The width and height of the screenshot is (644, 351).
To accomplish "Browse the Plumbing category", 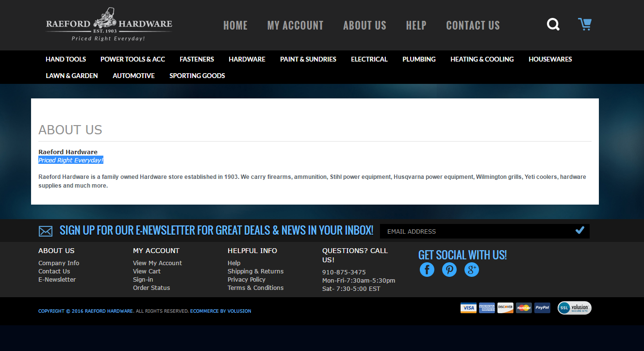I will point(419,59).
